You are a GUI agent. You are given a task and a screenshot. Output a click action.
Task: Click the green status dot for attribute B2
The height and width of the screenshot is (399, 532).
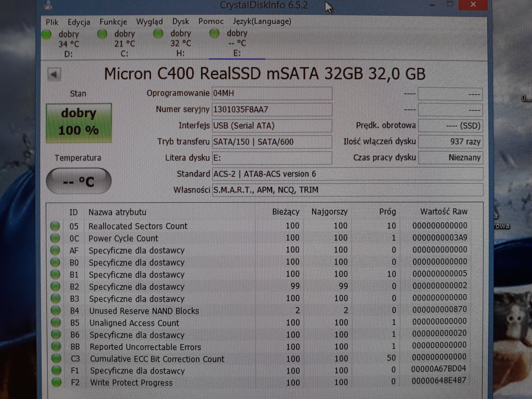[x=55, y=286]
